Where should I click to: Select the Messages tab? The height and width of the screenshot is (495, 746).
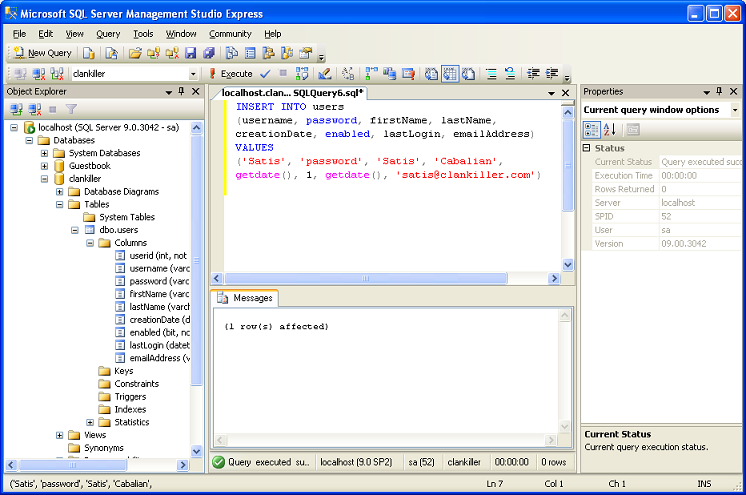[245, 298]
